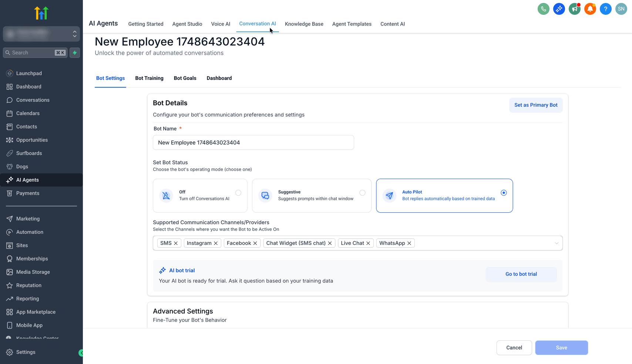The width and height of the screenshot is (632, 364).
Task: Open the blue AI sparkle icon
Action: [x=559, y=9]
